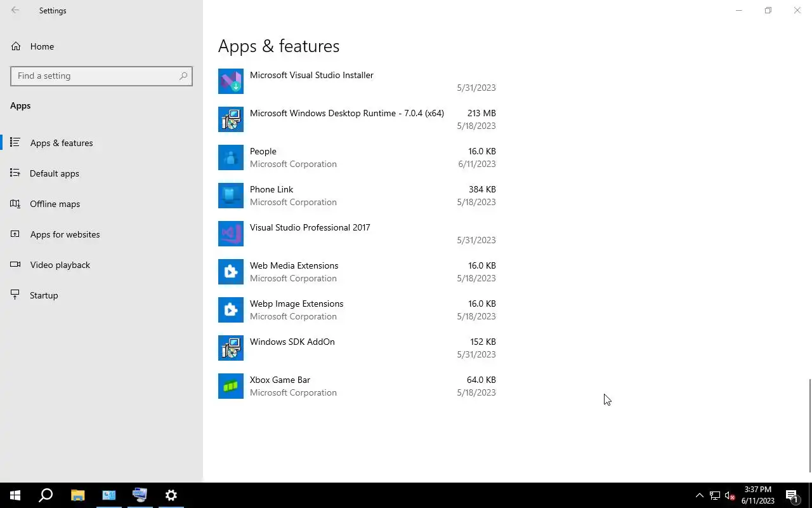
Task: Select the Web Media Extensions name
Action: point(294,265)
